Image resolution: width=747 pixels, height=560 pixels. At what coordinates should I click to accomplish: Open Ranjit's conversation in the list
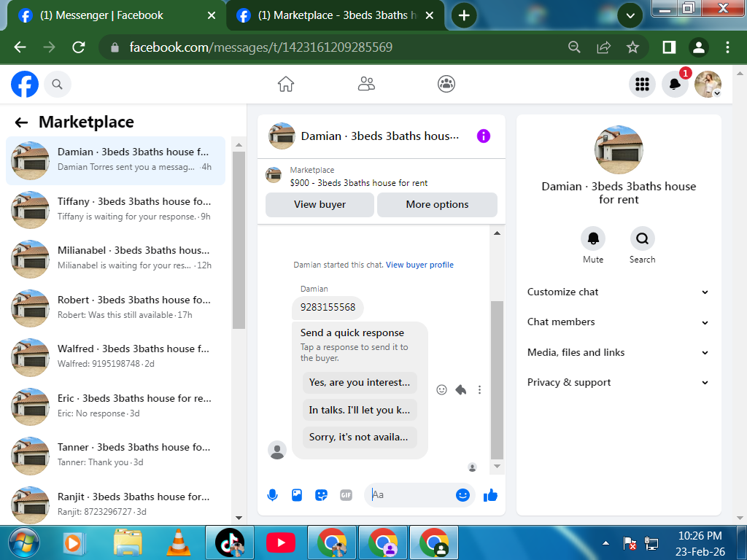click(116, 505)
